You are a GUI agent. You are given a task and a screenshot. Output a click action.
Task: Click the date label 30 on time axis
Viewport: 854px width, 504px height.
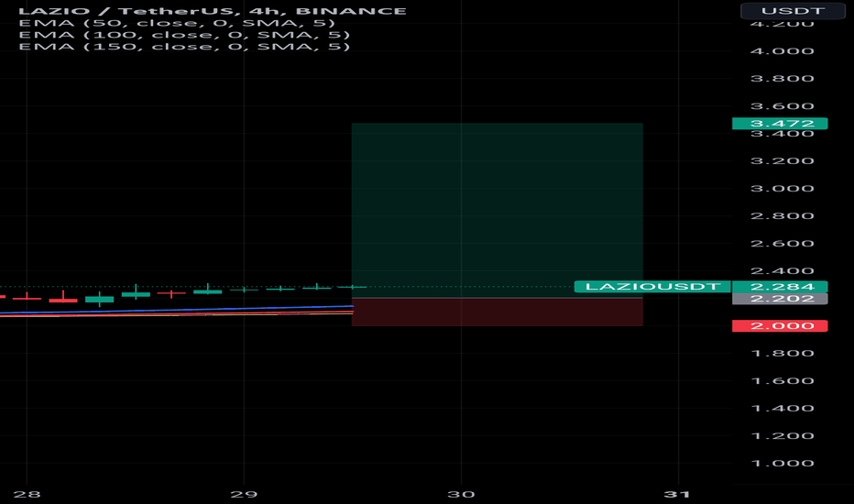461,494
